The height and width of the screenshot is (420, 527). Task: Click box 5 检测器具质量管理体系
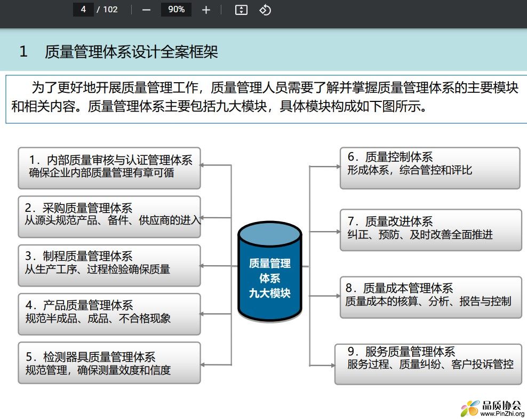[109, 363]
